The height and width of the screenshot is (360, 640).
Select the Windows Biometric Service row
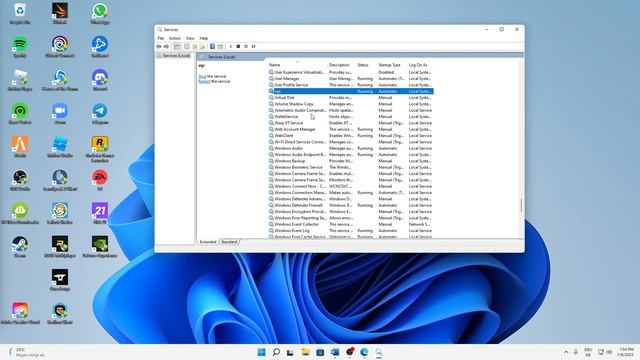[351, 167]
